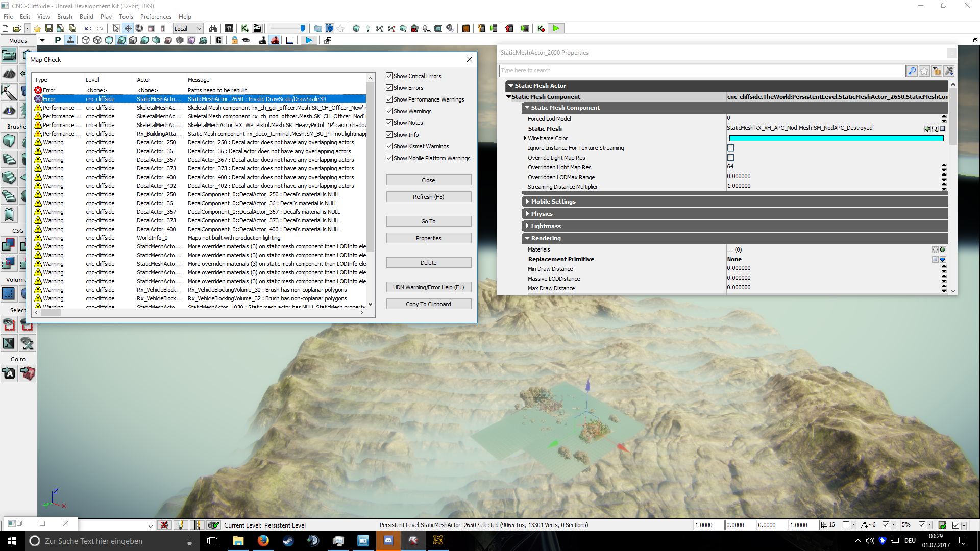Toggle Show Critical Errors checkbox
Image resolution: width=980 pixels, height=551 pixels.
pos(389,76)
